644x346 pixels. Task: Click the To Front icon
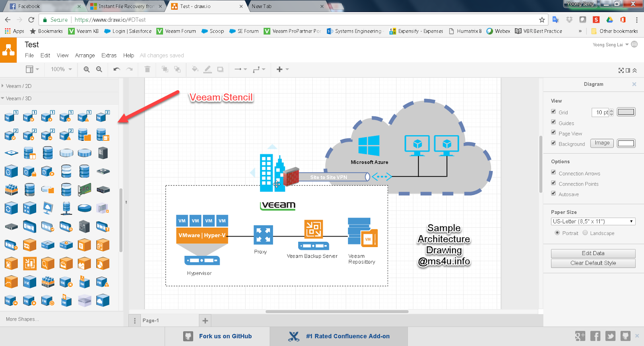165,69
